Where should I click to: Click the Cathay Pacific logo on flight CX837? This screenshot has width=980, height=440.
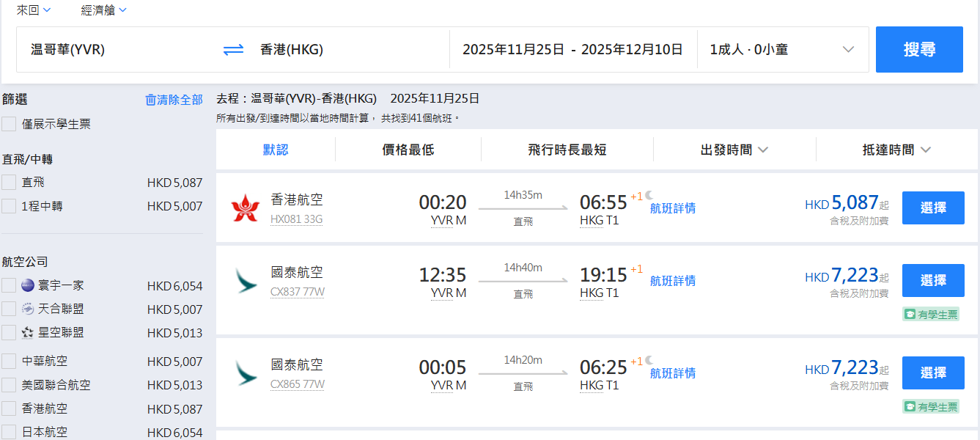pyautogui.click(x=245, y=281)
